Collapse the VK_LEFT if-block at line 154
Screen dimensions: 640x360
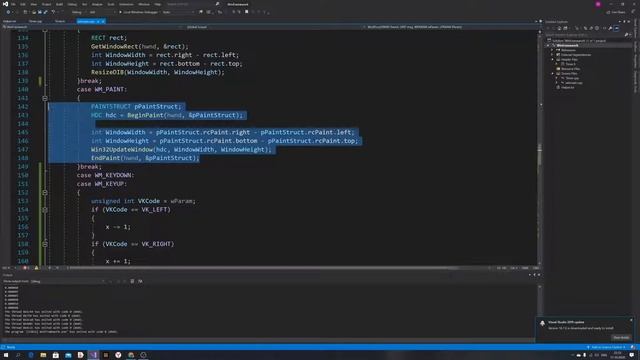click(x=45, y=210)
